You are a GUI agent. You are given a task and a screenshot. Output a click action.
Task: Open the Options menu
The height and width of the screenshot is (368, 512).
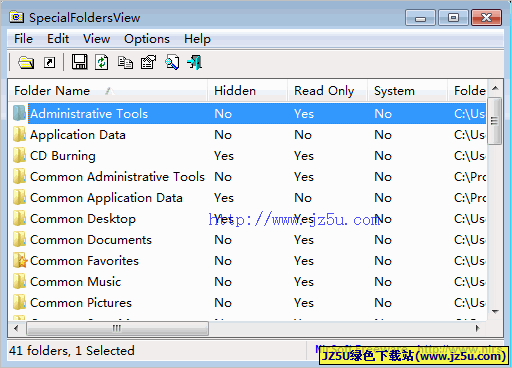[147, 39]
